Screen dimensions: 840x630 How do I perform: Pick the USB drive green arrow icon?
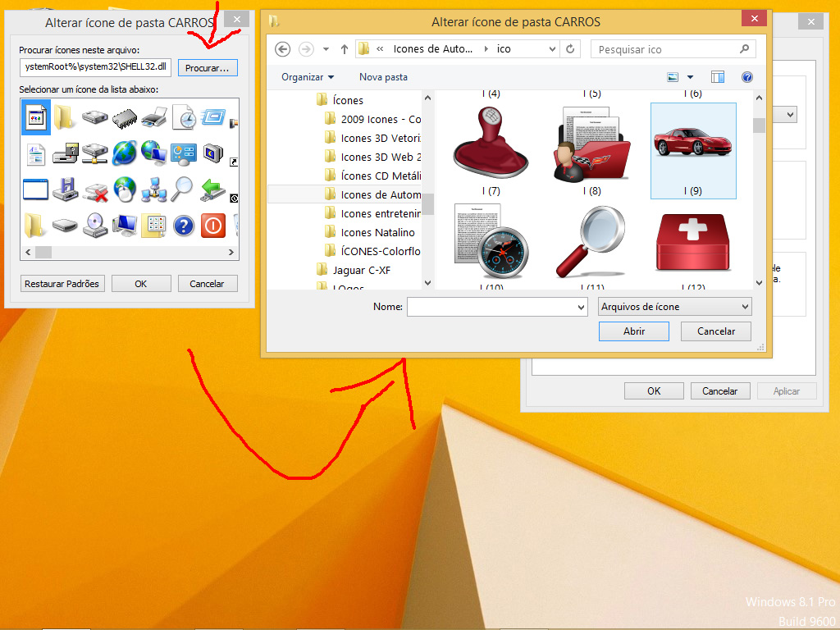pyautogui.click(x=212, y=190)
